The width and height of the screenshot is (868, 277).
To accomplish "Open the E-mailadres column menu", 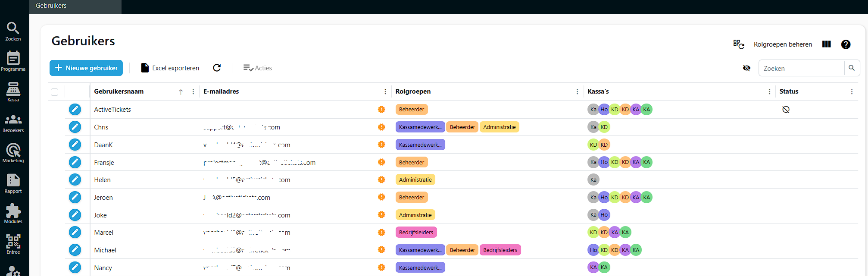I will pos(385,91).
